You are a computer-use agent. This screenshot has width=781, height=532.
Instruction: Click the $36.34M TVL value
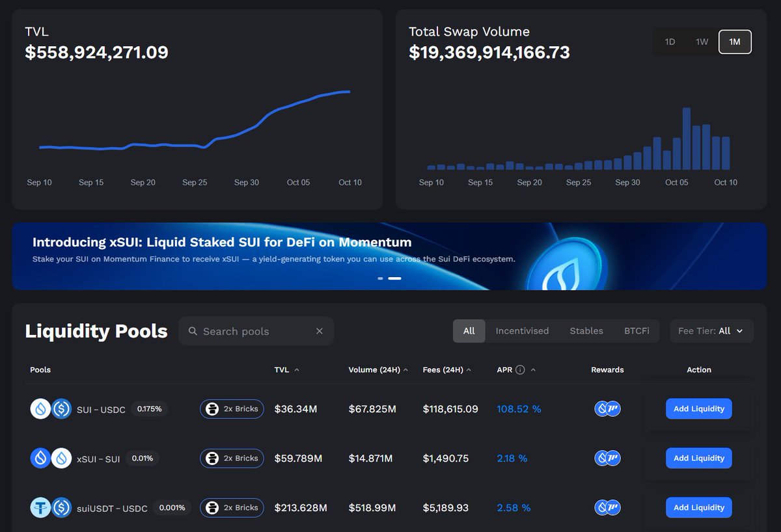pyautogui.click(x=295, y=409)
